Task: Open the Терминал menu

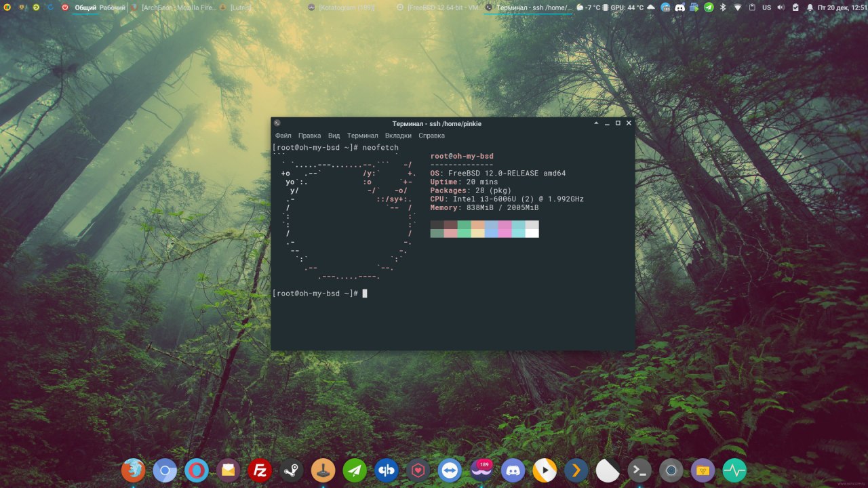Action: (363, 136)
